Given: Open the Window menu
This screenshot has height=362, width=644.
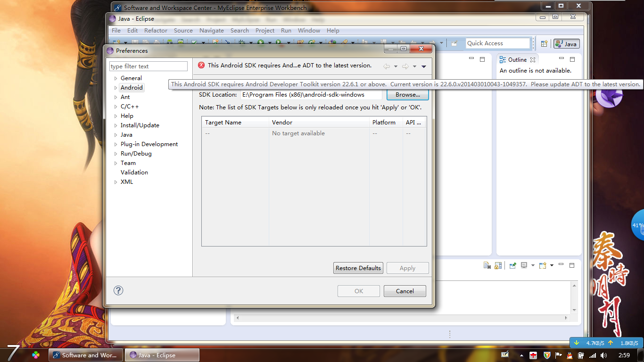Looking at the screenshot, I should [309, 30].
